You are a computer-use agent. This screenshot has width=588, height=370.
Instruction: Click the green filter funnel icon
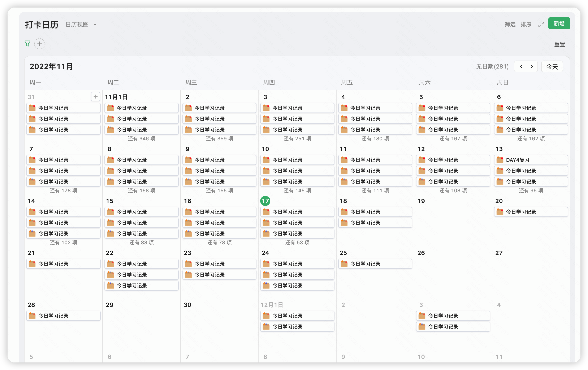point(27,44)
